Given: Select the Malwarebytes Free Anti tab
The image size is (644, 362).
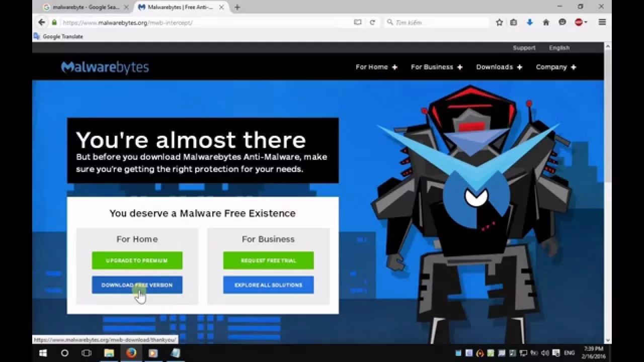Looking at the screenshot, I should coord(180,7).
